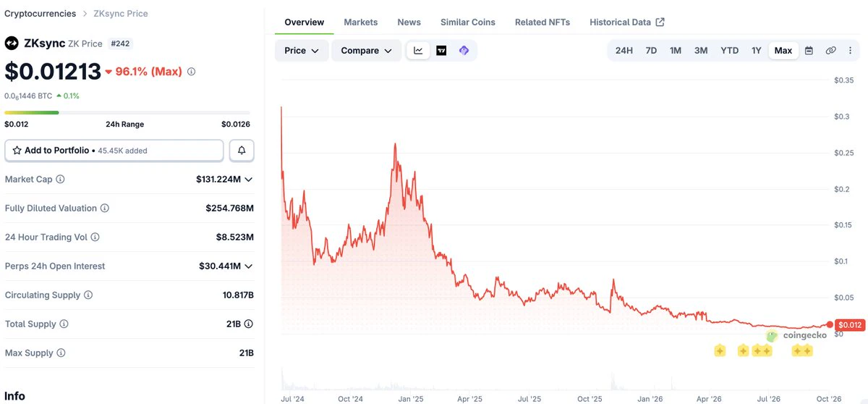Click the Cryptocurrencies breadcrumb link
The image size is (868, 404).
click(x=40, y=14)
